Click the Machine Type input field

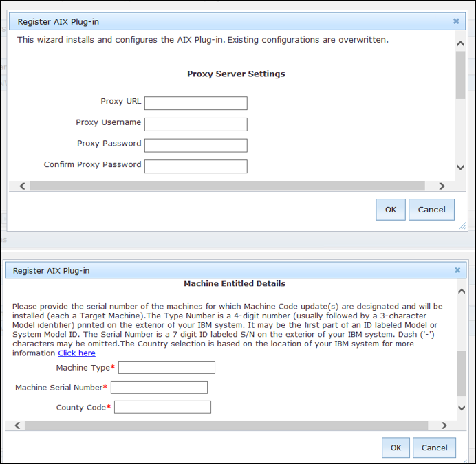point(166,368)
